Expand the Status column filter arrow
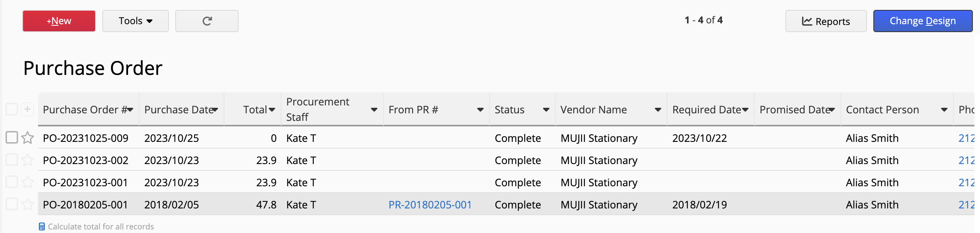980x233 pixels. 546,110
